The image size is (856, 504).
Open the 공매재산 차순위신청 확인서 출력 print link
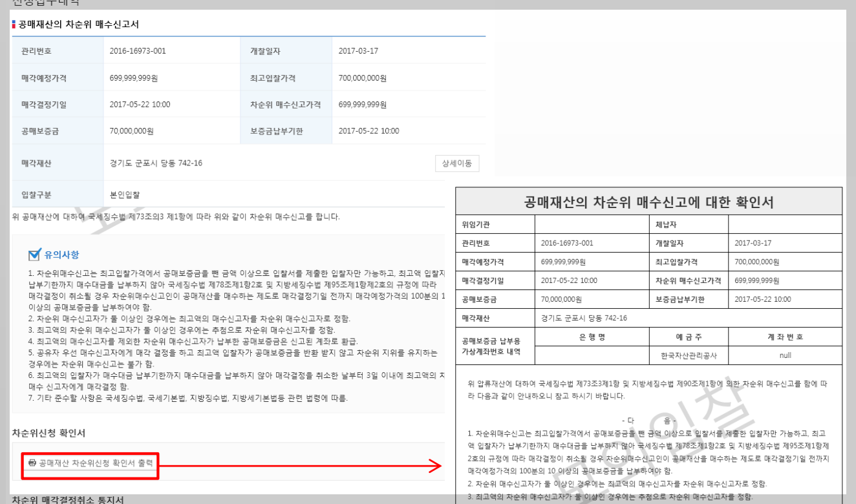click(91, 463)
